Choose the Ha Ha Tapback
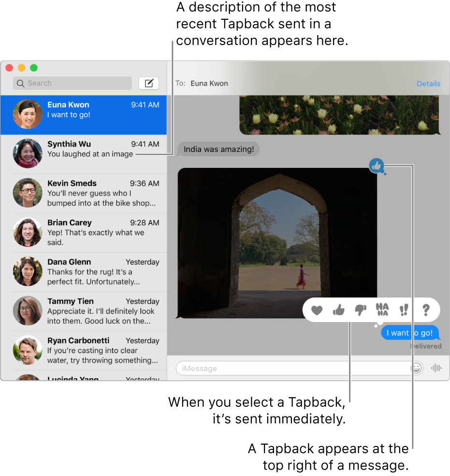The height and width of the screenshot is (476, 450). click(382, 310)
